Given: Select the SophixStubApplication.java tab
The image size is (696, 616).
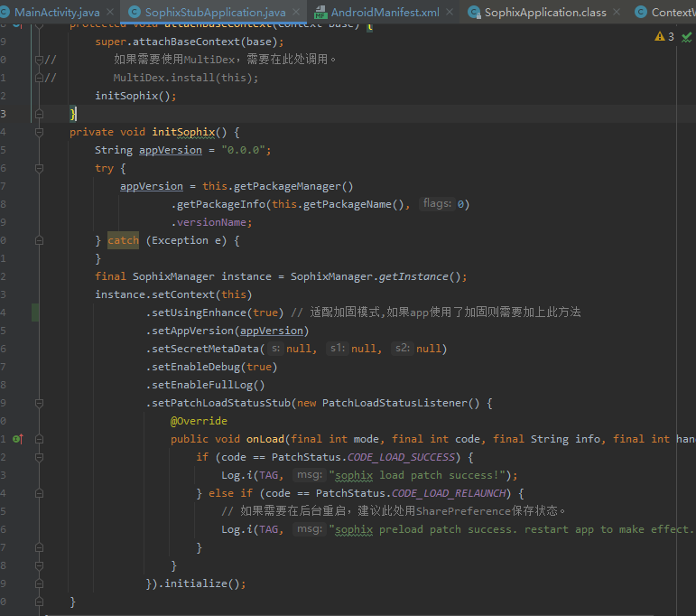Looking at the screenshot, I should click(215, 13).
